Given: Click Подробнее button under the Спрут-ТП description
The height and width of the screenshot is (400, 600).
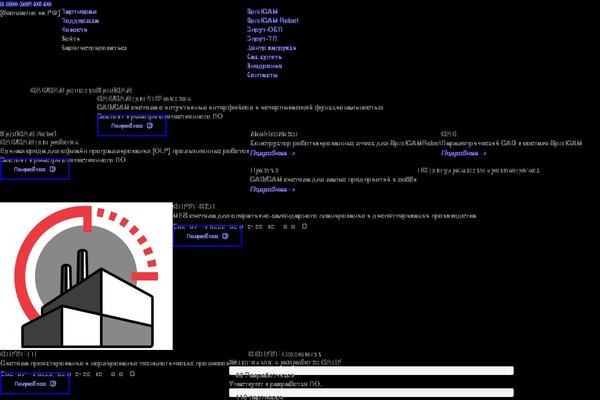Looking at the screenshot, I should 35,384.
